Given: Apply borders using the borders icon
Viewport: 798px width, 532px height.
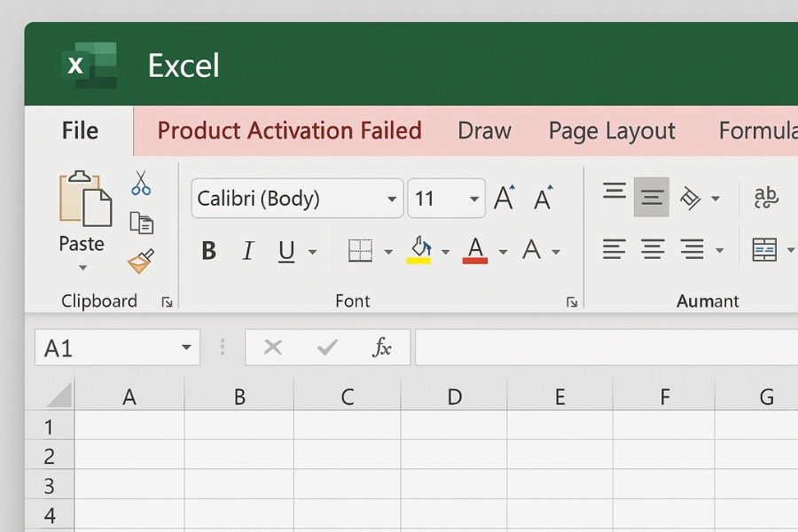Looking at the screenshot, I should click(360, 250).
